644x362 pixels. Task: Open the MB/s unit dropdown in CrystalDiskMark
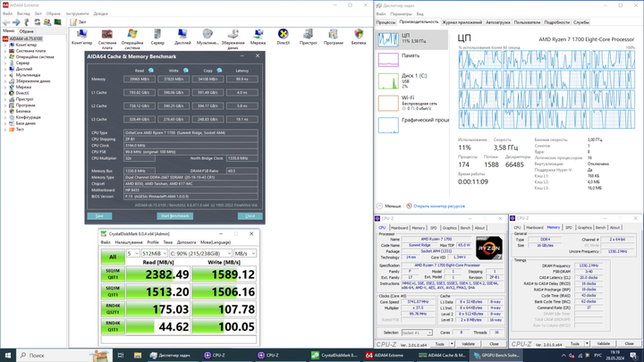[245, 253]
